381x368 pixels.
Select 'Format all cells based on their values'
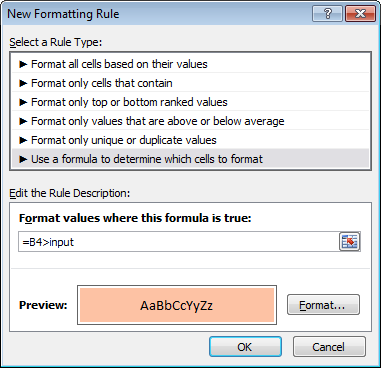click(191, 64)
